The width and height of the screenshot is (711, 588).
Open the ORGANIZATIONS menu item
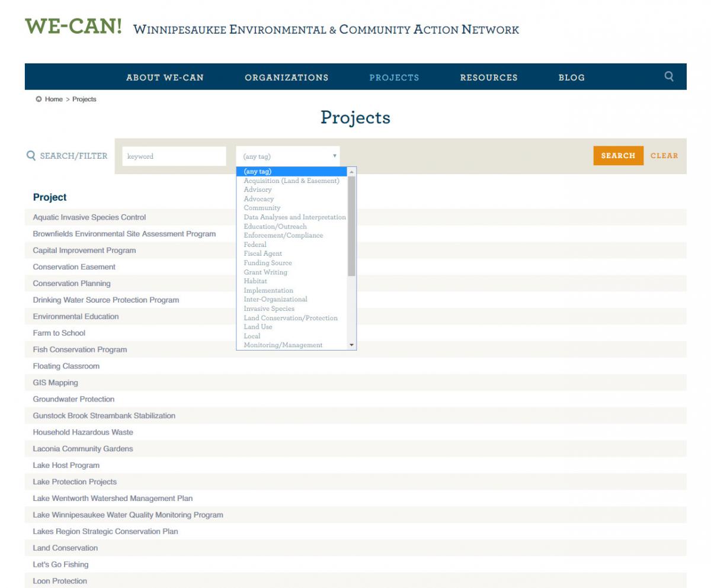[287, 78]
